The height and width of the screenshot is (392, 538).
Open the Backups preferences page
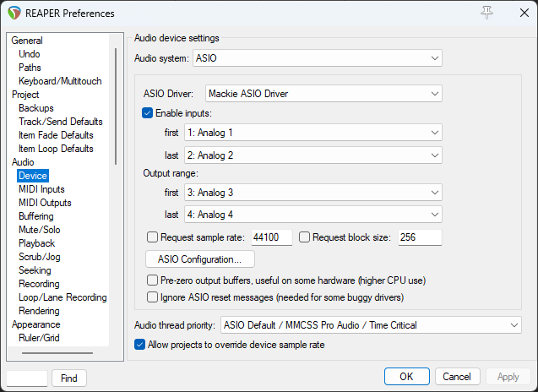coord(36,108)
